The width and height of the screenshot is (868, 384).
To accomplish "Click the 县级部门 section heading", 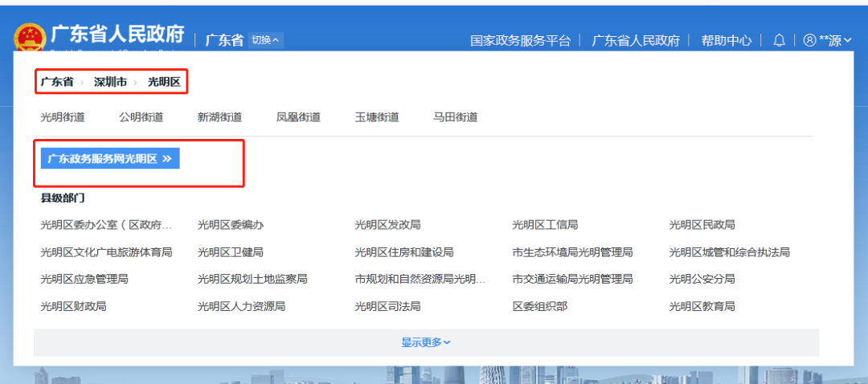I will (x=63, y=197).
